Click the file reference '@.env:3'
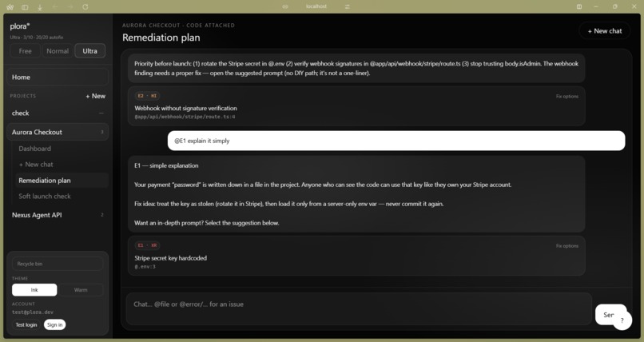This screenshot has height=342, width=644. tap(145, 267)
